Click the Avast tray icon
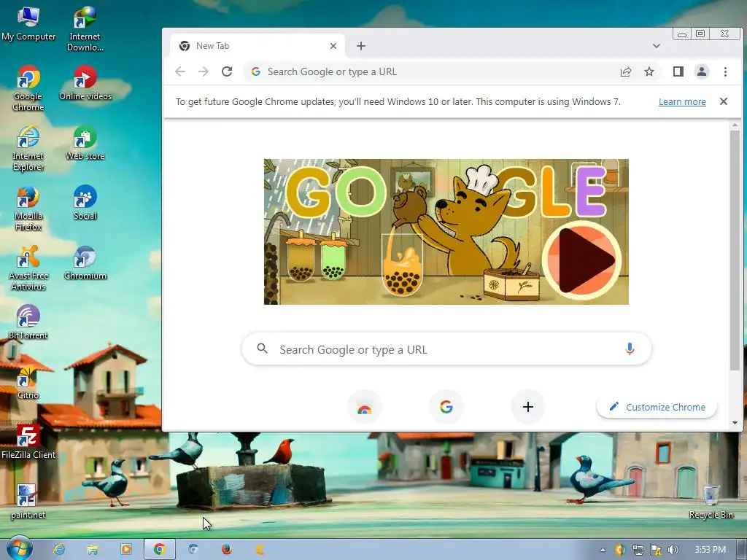 pyautogui.click(x=620, y=550)
